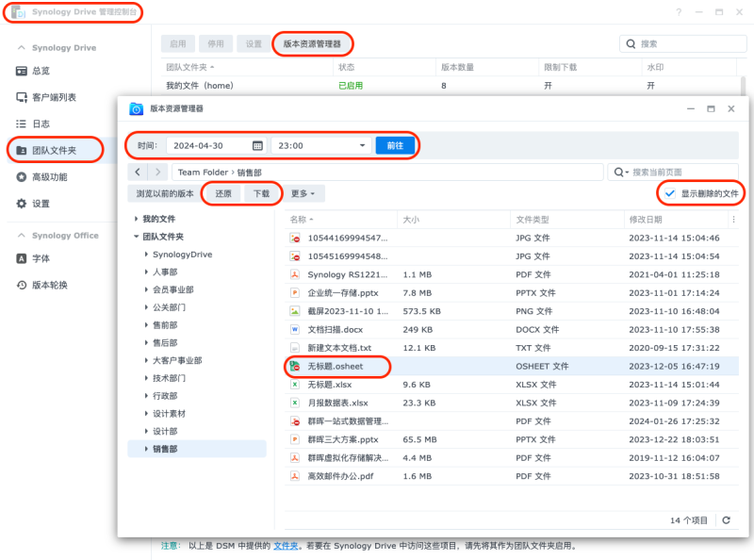Image resolution: width=754 pixels, height=560 pixels.
Task: Click deleted PDF icon of 群晖一站式数据管理
Action: click(x=295, y=421)
